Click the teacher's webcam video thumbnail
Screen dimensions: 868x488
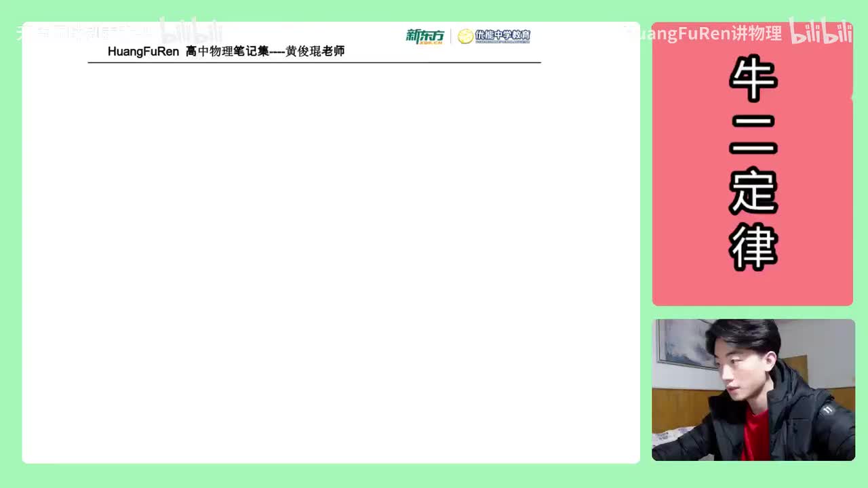[753, 390]
